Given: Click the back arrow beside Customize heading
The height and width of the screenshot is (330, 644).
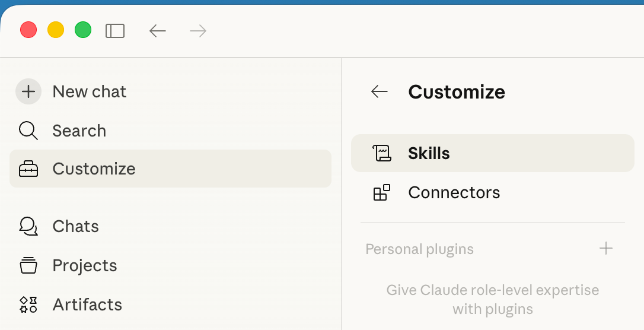Looking at the screenshot, I should click(x=379, y=91).
